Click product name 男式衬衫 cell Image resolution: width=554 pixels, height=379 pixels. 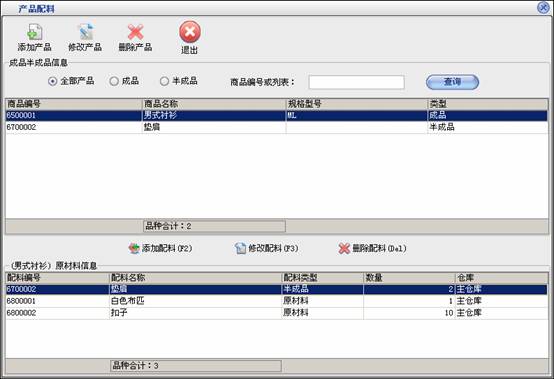pyautogui.click(x=160, y=116)
